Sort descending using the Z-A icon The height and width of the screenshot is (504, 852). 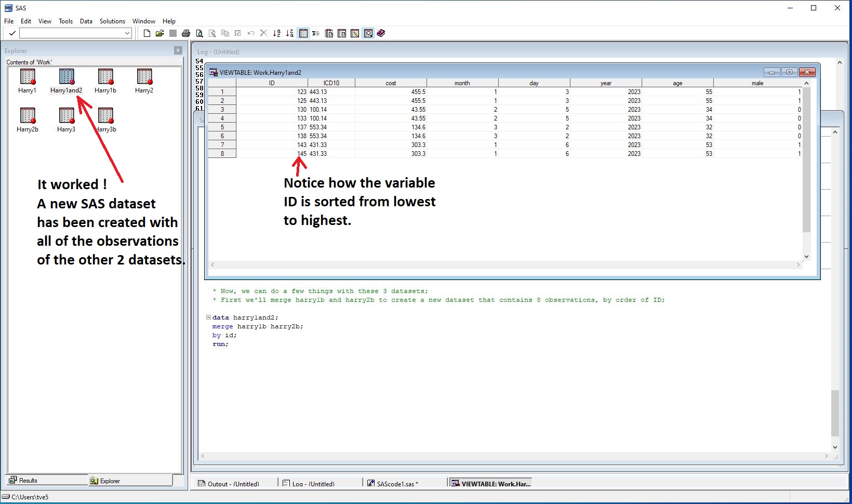(x=290, y=33)
